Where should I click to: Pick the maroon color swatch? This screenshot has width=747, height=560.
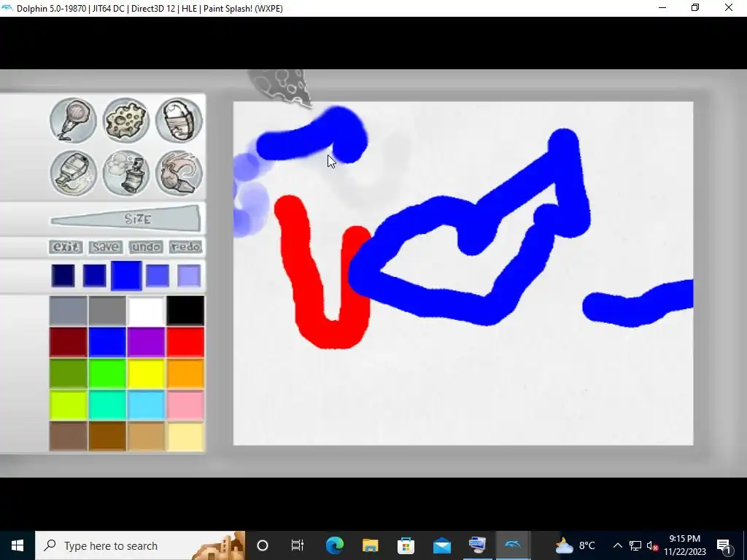point(68,342)
